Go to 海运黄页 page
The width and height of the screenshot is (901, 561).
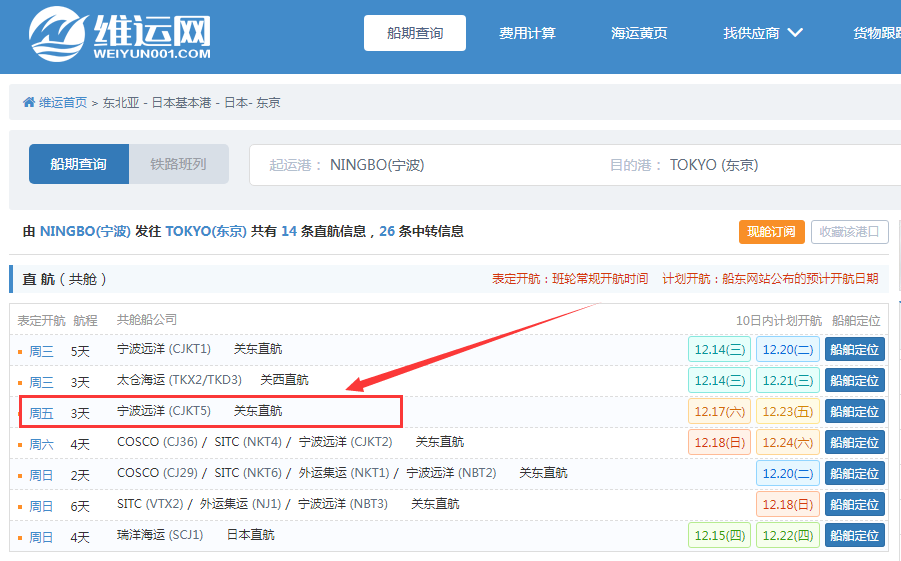(639, 33)
